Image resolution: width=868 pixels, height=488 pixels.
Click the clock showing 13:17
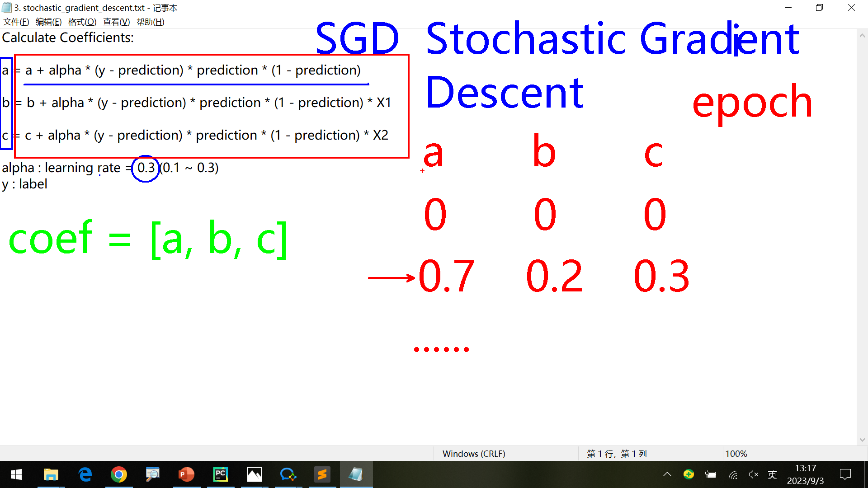[x=805, y=474]
